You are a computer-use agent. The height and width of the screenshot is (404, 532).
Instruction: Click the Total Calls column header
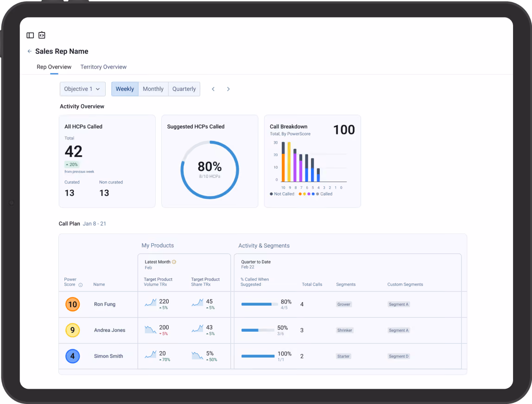tap(312, 284)
